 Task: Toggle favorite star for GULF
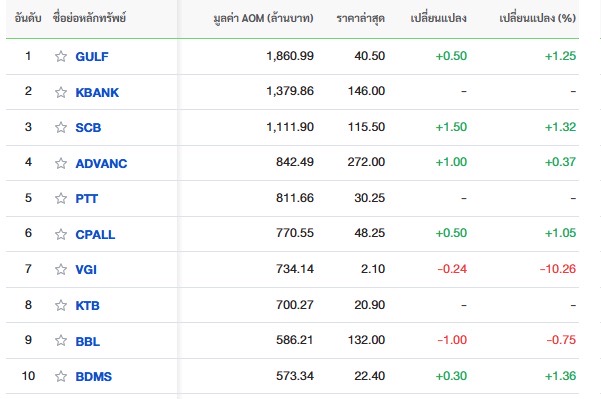(x=61, y=56)
